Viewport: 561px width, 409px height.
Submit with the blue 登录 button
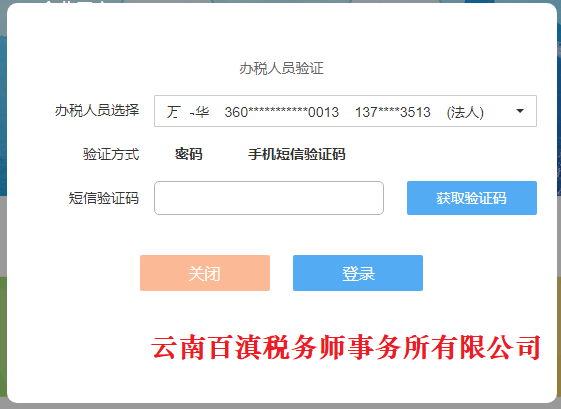click(358, 273)
